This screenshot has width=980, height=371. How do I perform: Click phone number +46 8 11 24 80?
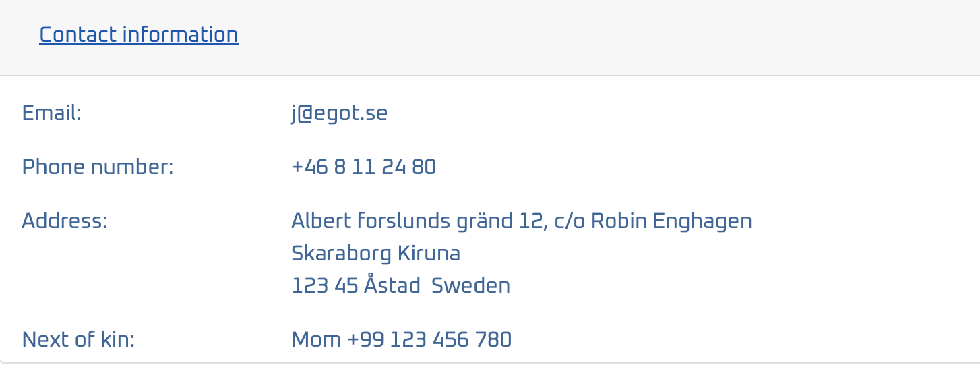tap(364, 167)
